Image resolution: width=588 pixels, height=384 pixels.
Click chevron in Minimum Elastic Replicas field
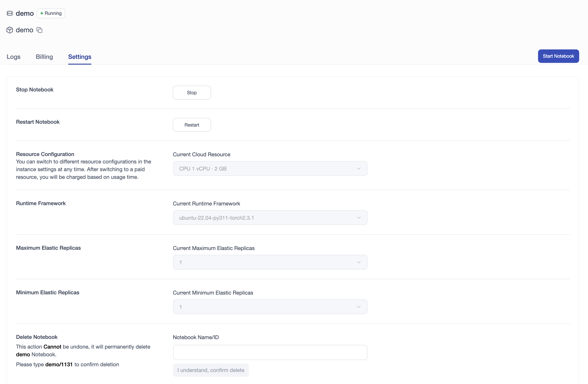[359, 307]
